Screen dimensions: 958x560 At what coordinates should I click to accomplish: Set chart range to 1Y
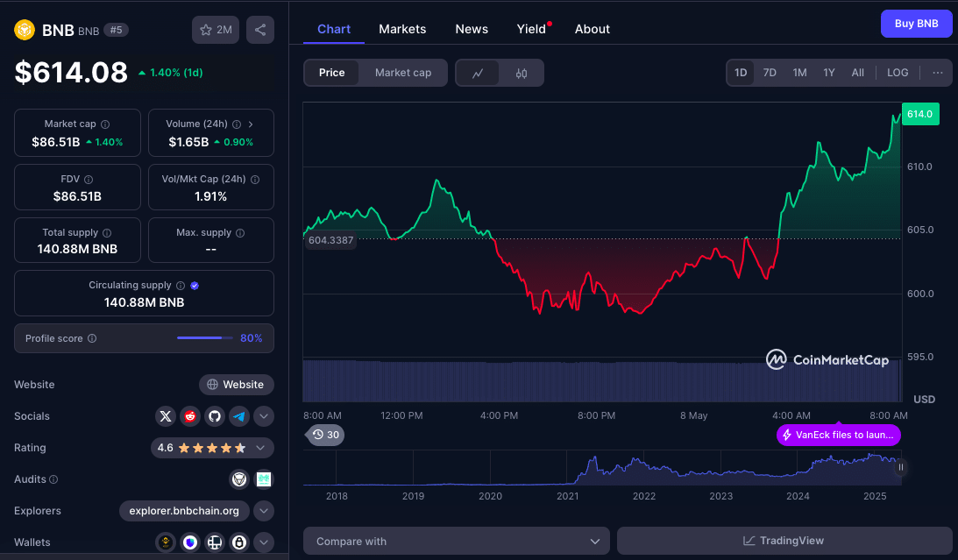[829, 73]
